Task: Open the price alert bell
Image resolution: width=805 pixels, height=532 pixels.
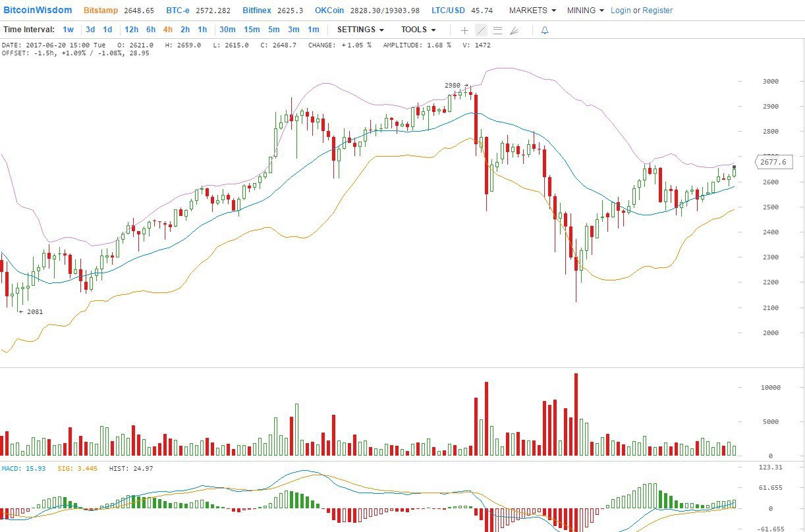Action: click(545, 30)
